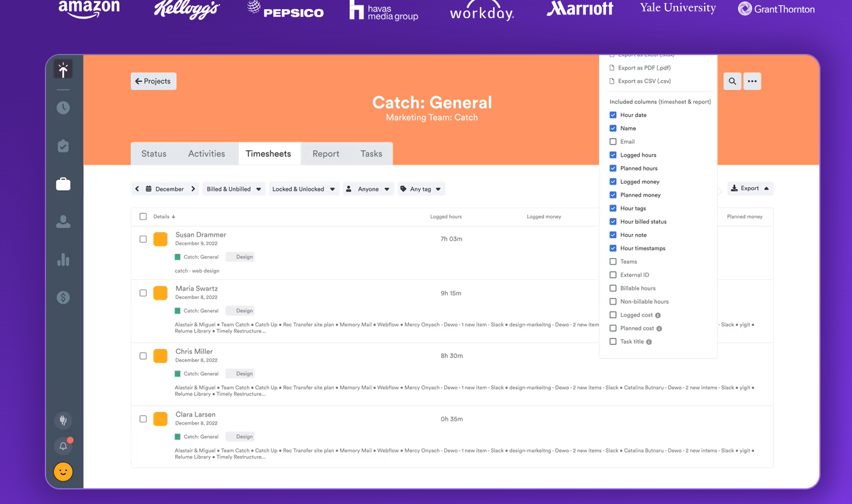Uncheck the Logged hours column checkbox
This screenshot has height=504, width=852.
(613, 155)
